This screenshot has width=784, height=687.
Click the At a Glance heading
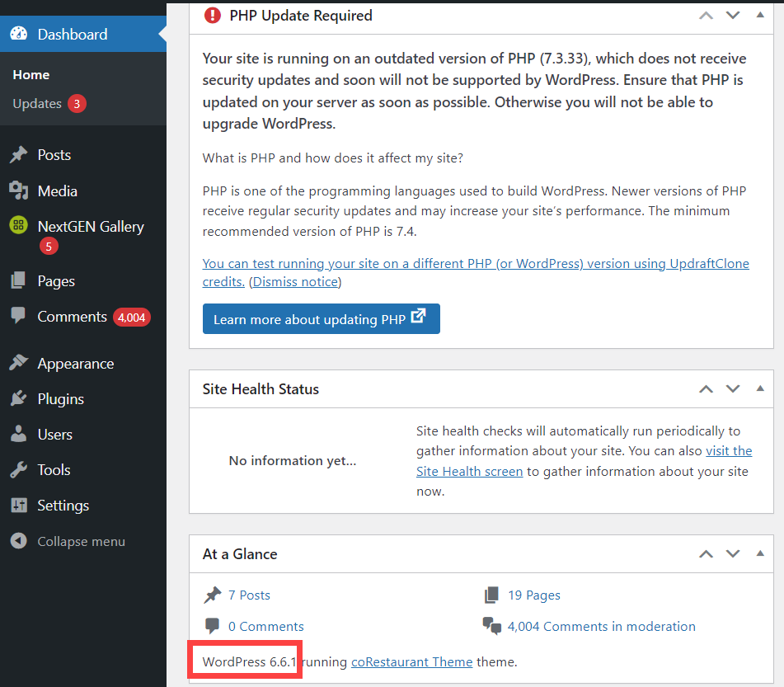[x=240, y=554]
